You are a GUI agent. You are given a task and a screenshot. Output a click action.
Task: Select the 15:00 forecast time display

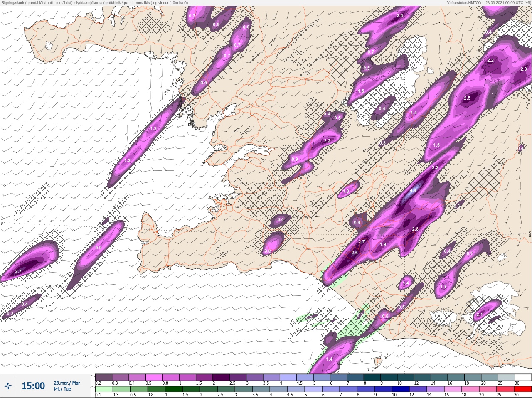[33, 386]
